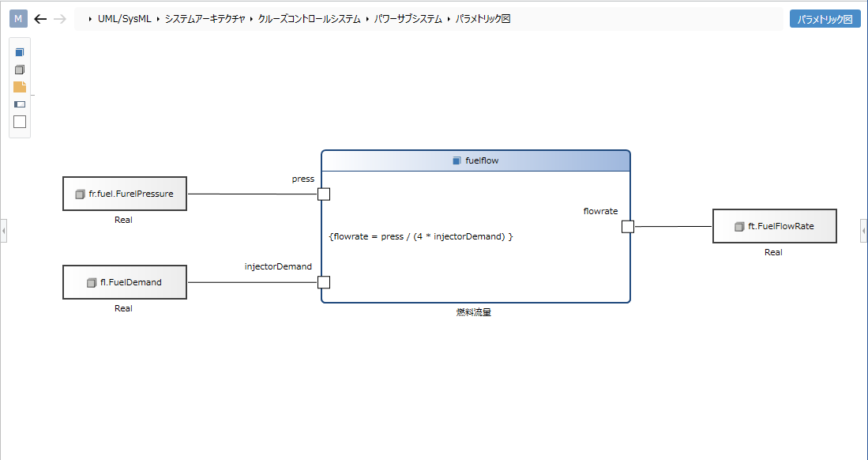This screenshot has width=868, height=460.
Task: Click the blue icon beside fuelflow title
Action: click(x=457, y=160)
